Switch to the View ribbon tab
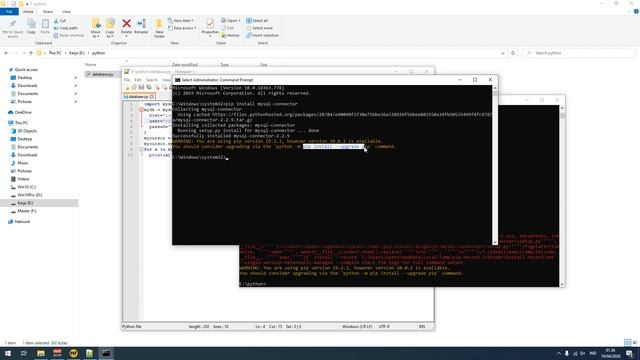 (67, 12)
